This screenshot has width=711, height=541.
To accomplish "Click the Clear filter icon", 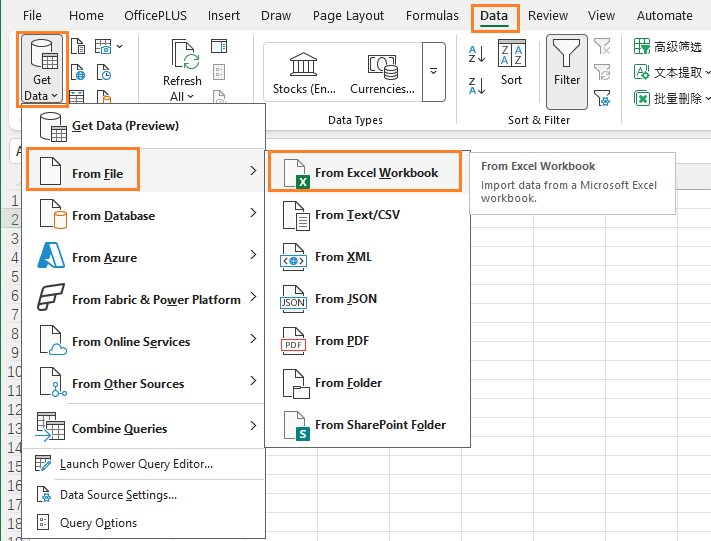I will (x=602, y=46).
